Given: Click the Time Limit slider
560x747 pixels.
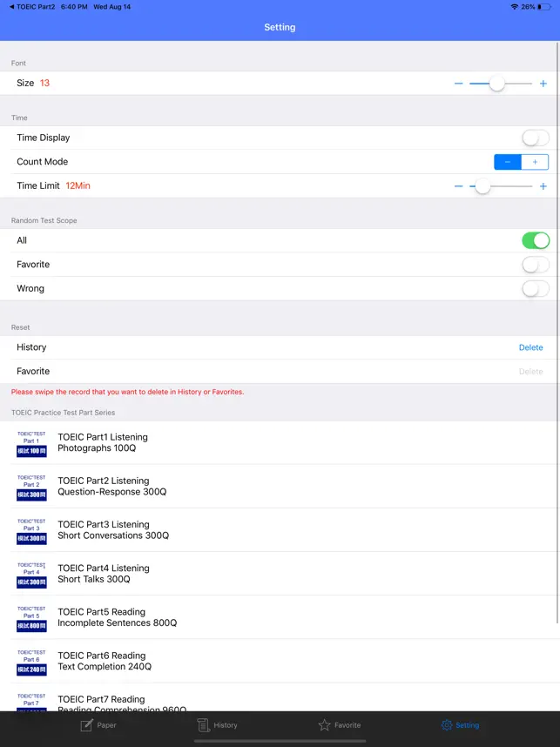Looking at the screenshot, I should tap(501, 186).
